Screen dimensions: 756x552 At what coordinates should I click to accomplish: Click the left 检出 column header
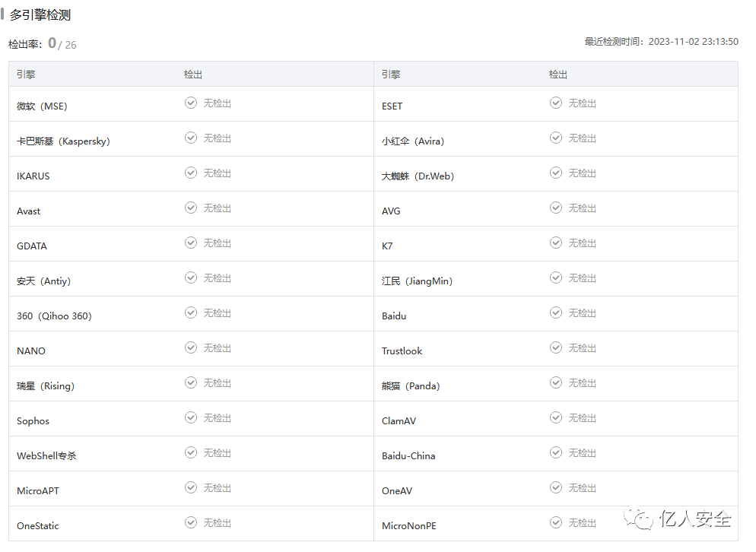(x=193, y=75)
